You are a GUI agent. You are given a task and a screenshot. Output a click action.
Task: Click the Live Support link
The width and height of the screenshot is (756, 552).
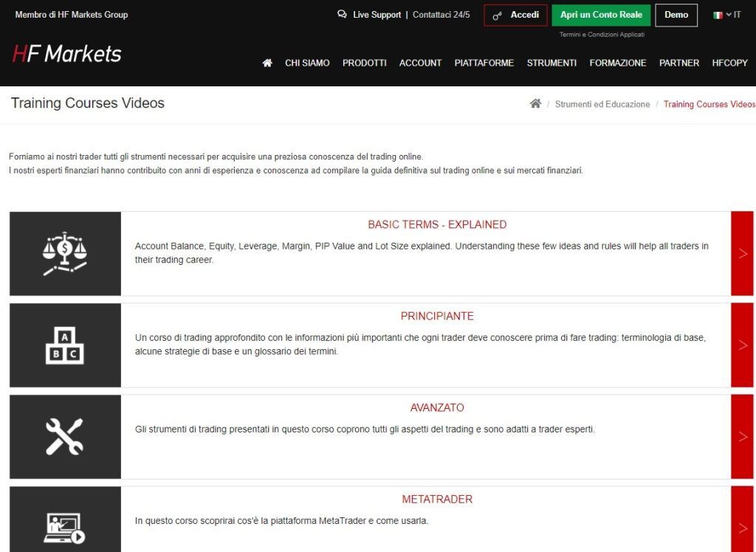[x=377, y=15]
